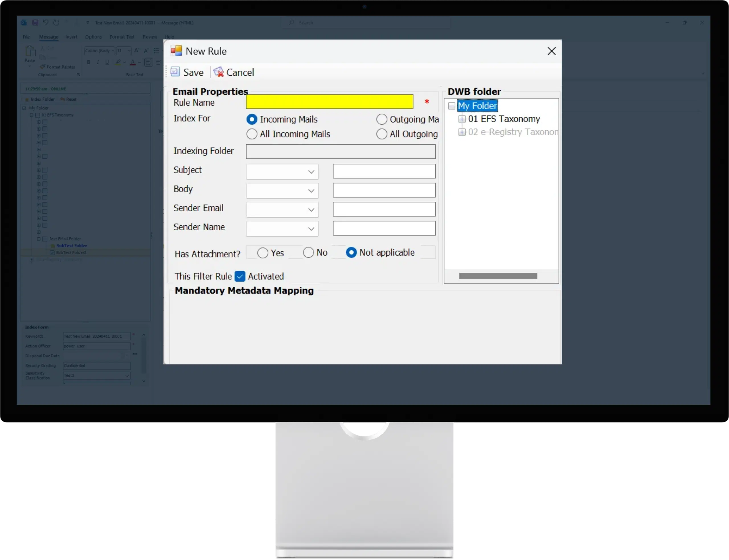
Task: Select the All Incoming Mails radio button
Action: 251,134
